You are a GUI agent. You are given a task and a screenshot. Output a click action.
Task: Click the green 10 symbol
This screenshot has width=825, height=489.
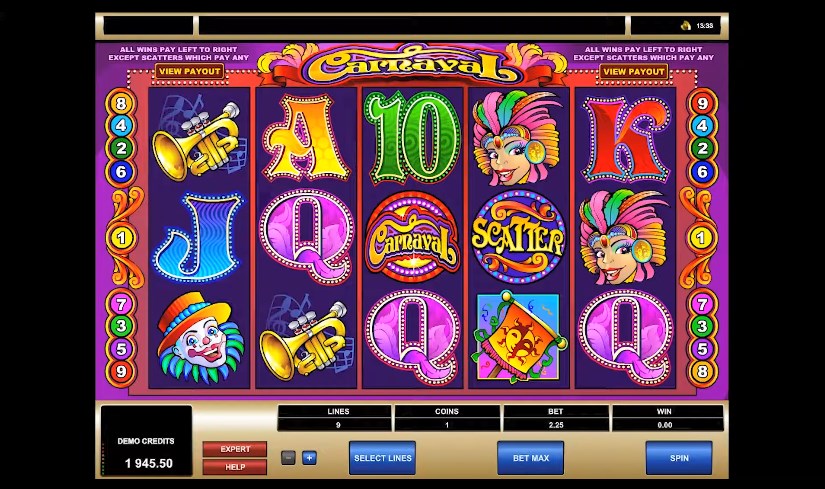412,137
